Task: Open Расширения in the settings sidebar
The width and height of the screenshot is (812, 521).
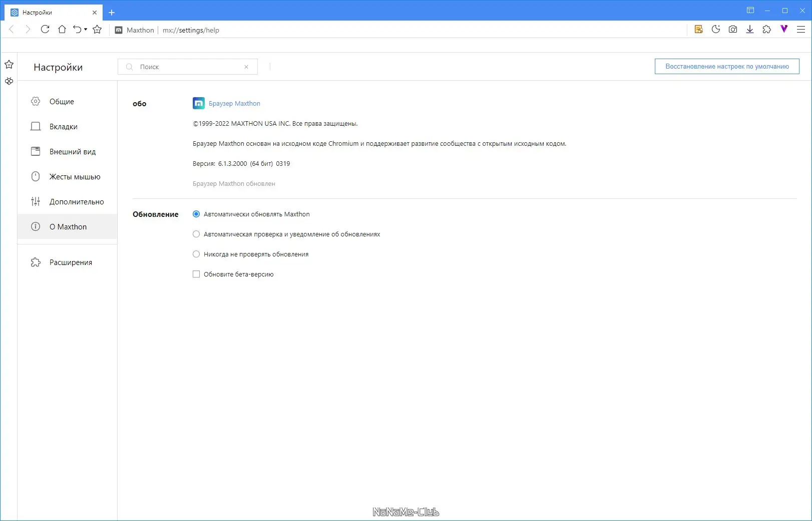Action: click(x=67, y=263)
